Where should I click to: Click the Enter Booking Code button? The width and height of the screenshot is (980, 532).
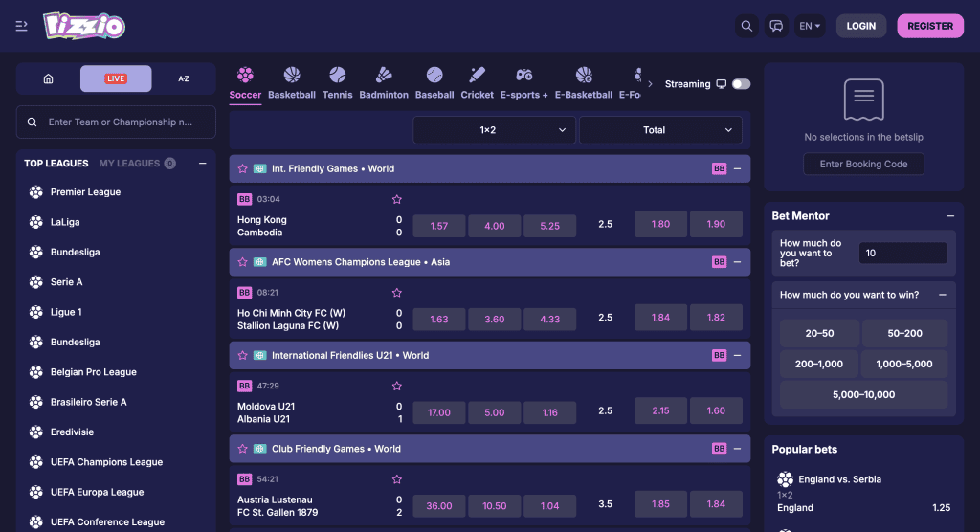pyautogui.click(x=863, y=164)
